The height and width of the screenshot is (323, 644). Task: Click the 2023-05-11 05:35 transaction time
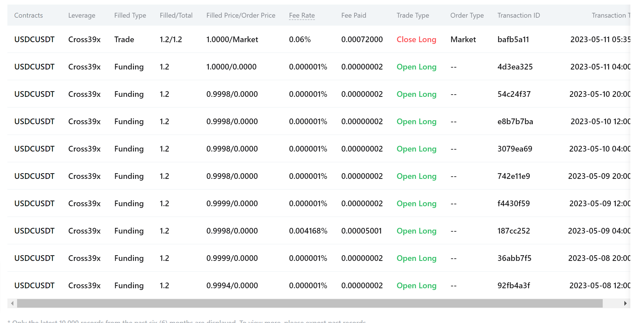point(600,39)
